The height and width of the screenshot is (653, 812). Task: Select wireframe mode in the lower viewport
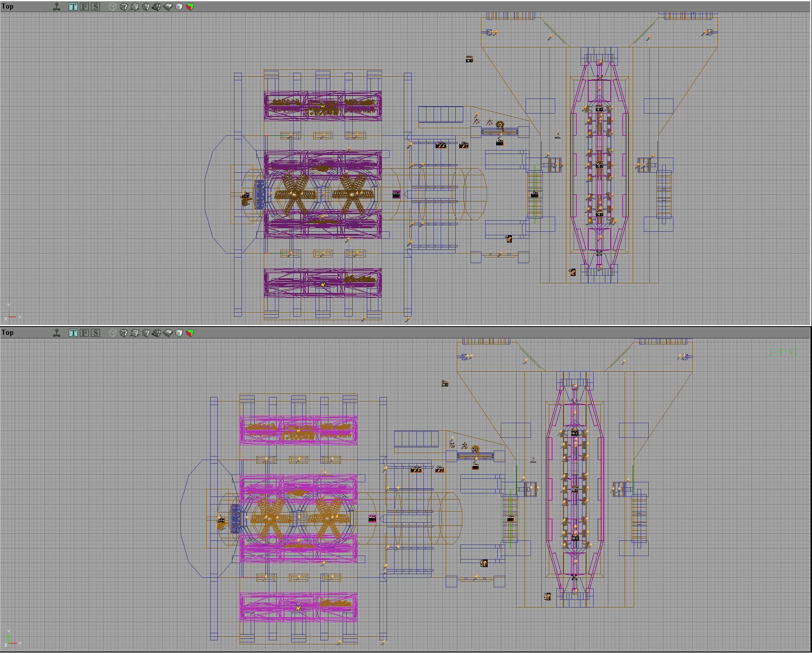[113, 333]
